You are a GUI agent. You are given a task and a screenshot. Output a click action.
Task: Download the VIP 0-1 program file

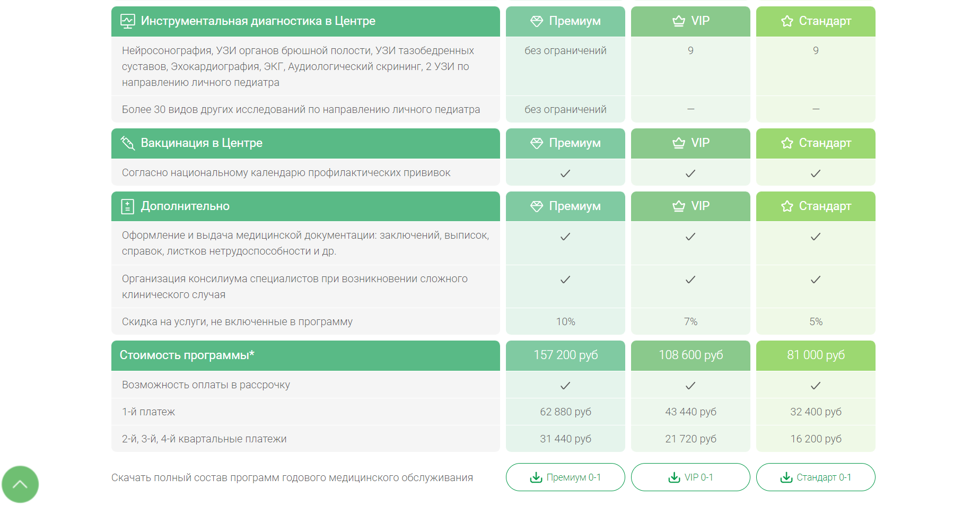pyautogui.click(x=690, y=477)
